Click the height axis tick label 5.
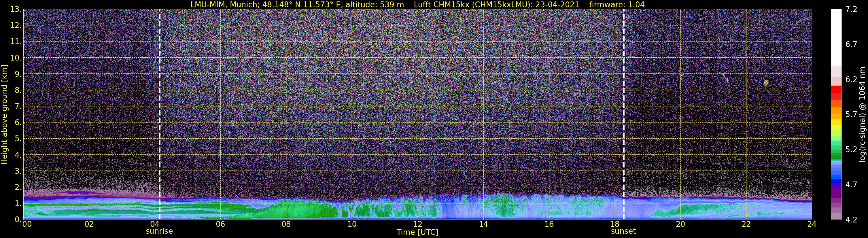868x238 pixels. (18, 139)
